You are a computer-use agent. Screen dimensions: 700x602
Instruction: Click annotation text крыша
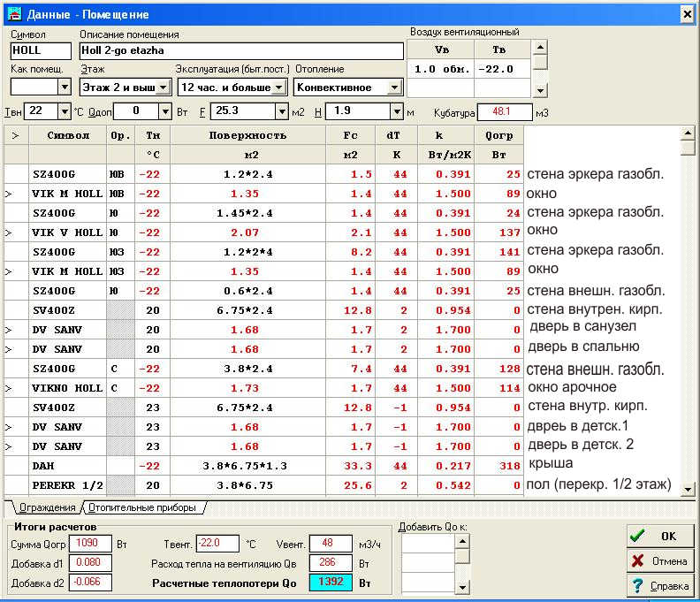pos(551,463)
